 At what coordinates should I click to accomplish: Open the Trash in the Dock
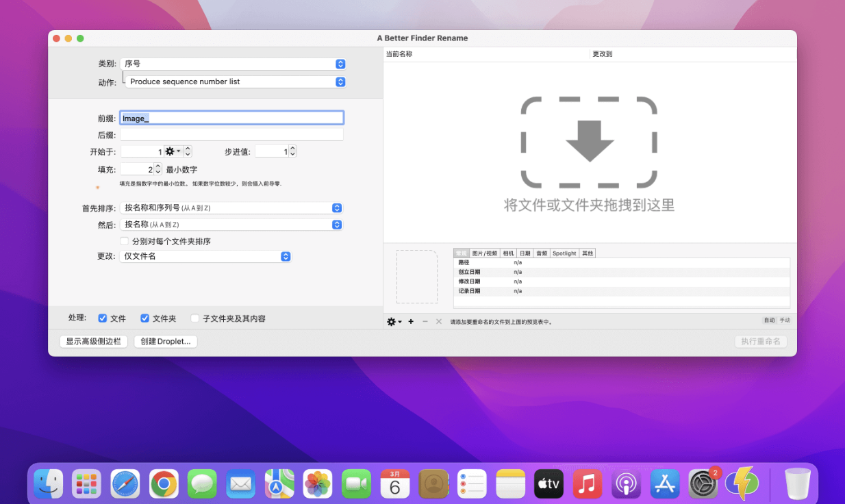point(797,483)
